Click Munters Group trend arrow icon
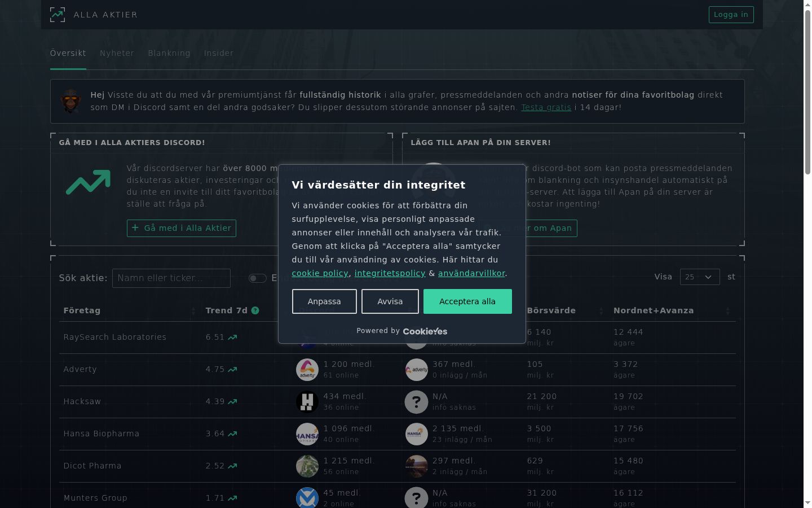Image resolution: width=812 pixels, height=508 pixels. (232, 498)
